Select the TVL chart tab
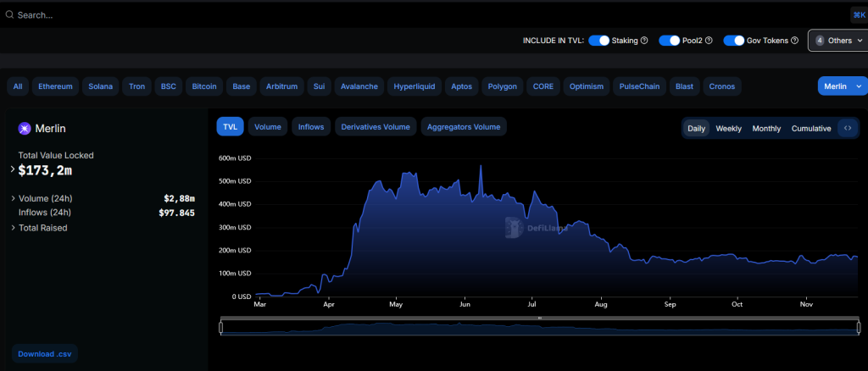 230,126
